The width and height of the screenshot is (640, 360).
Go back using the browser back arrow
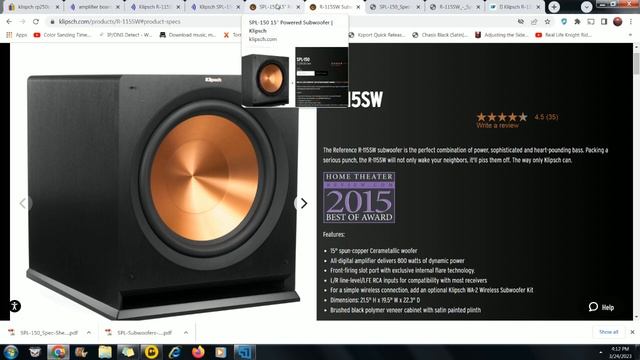(9, 22)
